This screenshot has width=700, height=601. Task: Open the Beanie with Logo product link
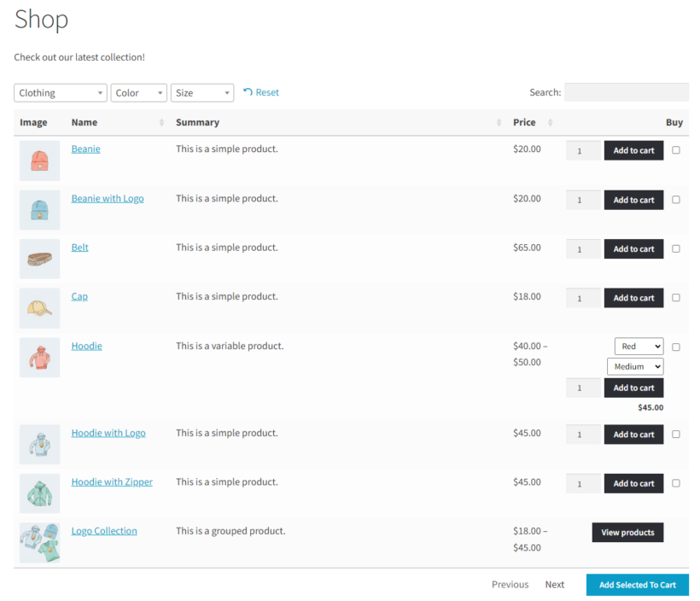tap(108, 198)
